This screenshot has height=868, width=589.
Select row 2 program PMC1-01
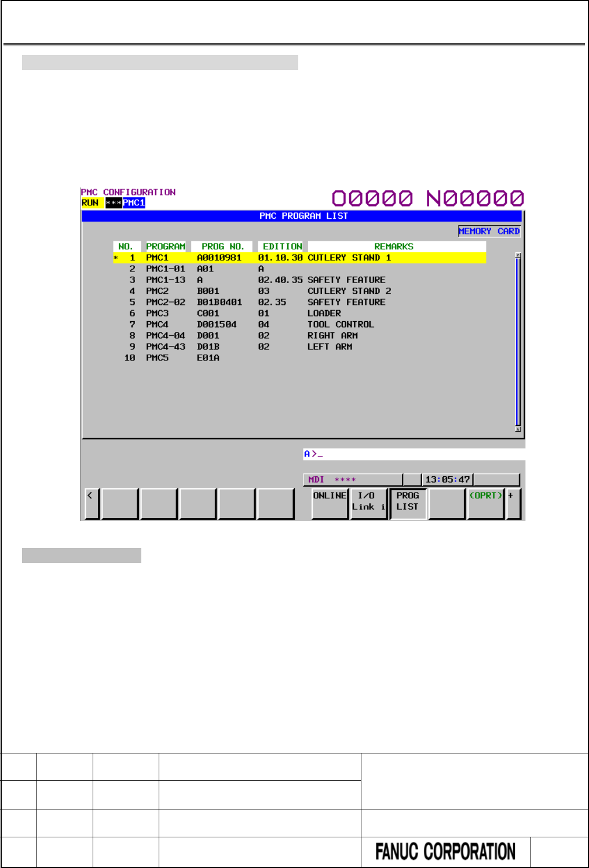point(166,269)
